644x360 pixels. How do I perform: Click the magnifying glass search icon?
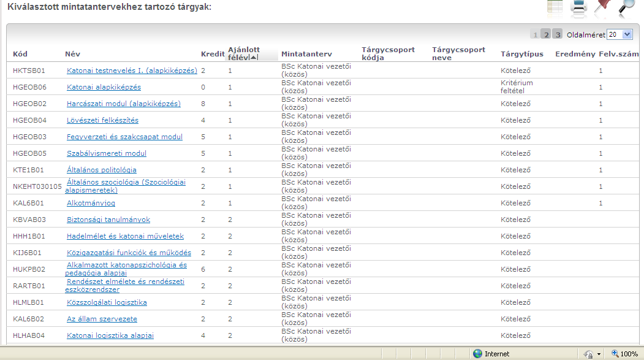coord(626,8)
